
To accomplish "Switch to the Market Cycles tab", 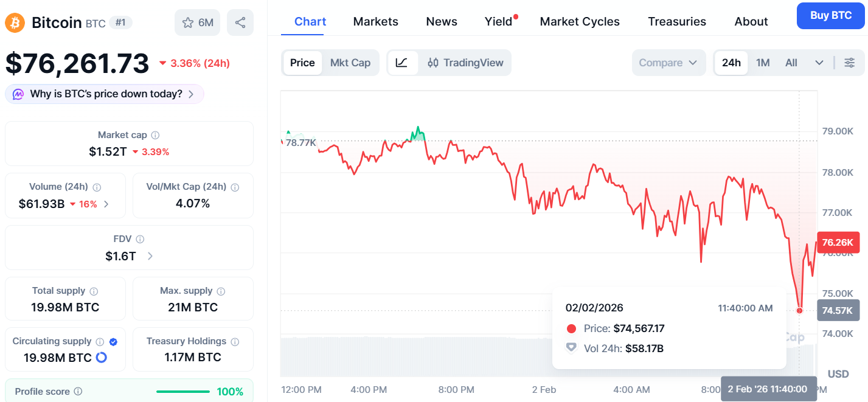I will [580, 21].
